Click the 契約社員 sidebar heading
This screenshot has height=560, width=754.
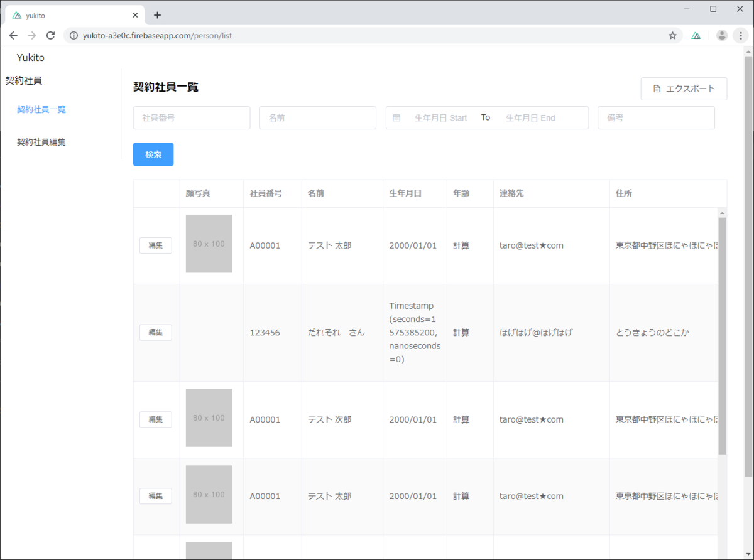click(x=24, y=80)
